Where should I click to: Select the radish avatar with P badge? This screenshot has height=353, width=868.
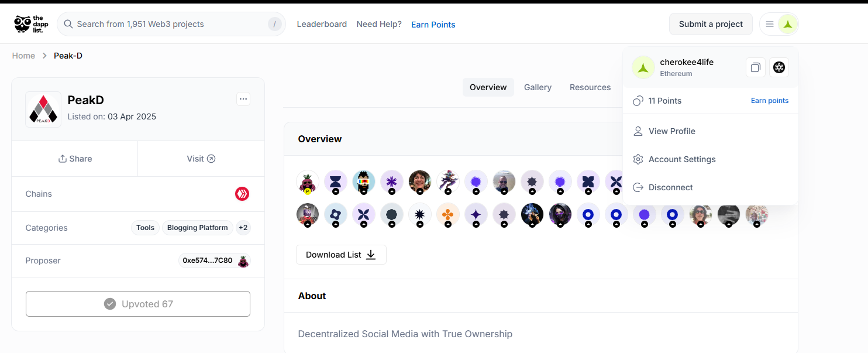[x=308, y=182]
